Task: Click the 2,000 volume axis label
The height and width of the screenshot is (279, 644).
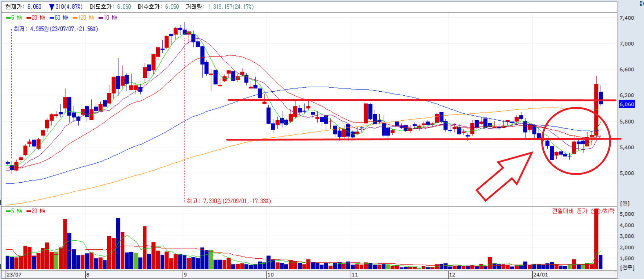Action: (627, 248)
